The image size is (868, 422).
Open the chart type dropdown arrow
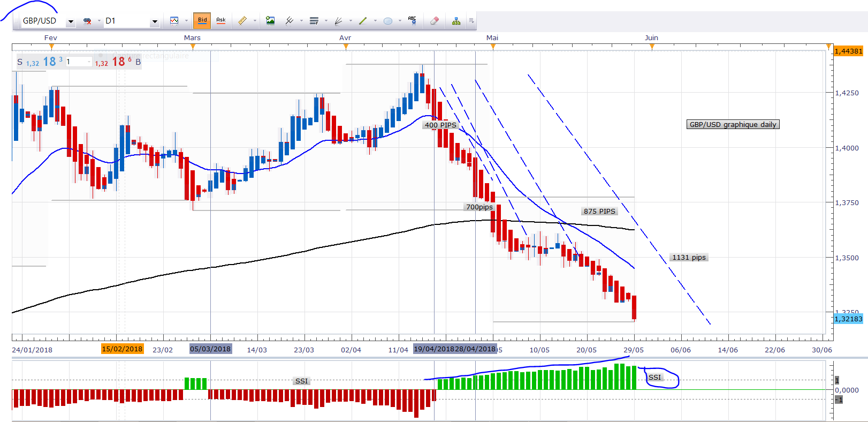(186, 21)
